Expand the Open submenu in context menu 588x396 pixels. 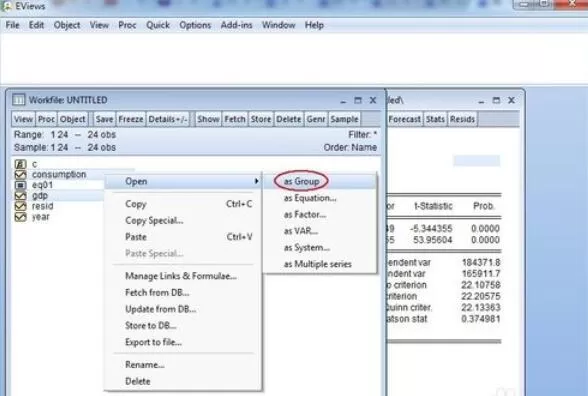coord(183,182)
